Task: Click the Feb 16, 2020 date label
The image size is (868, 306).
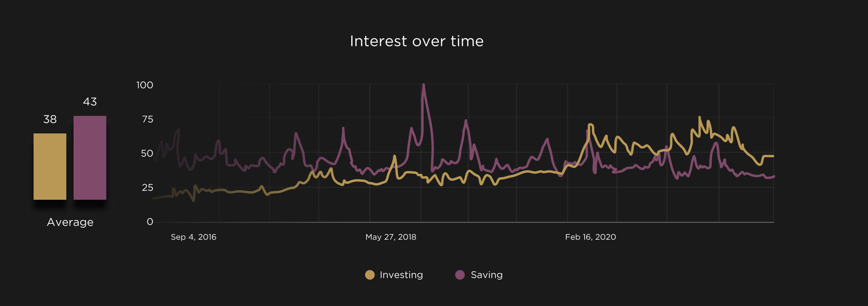Action: pos(590,237)
